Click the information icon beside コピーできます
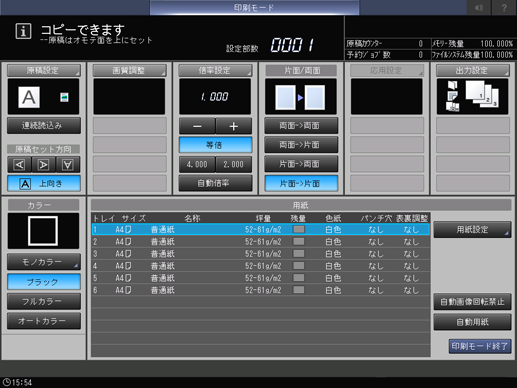The image size is (517, 388). 23,31
